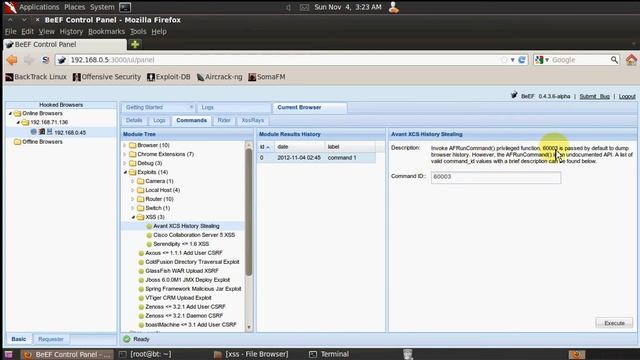The width and height of the screenshot is (640, 360).
Task: Open the Places menu
Action: 75,7
